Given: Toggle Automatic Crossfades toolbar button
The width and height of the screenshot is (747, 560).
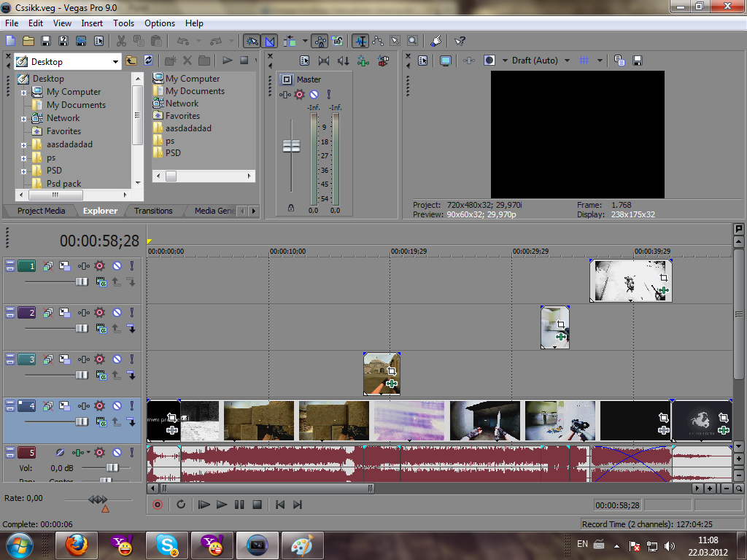Looking at the screenshot, I should click(270, 42).
